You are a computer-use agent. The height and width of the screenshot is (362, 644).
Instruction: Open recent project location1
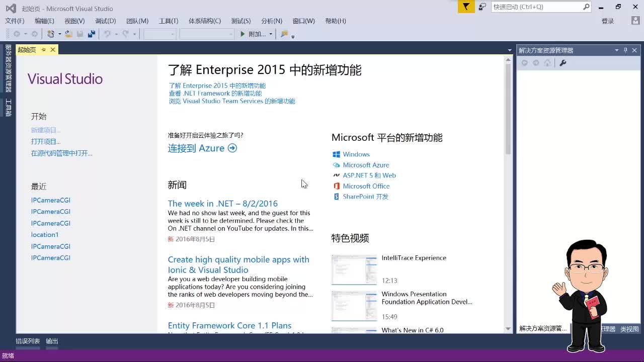(x=45, y=235)
